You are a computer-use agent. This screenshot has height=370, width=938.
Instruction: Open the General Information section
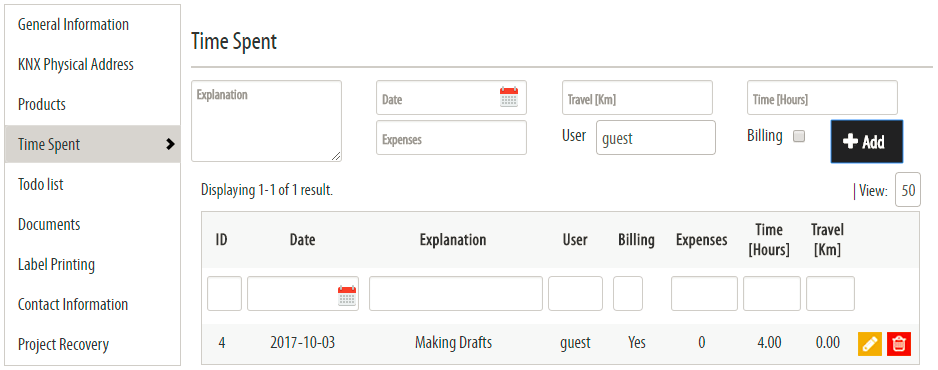[73, 25]
